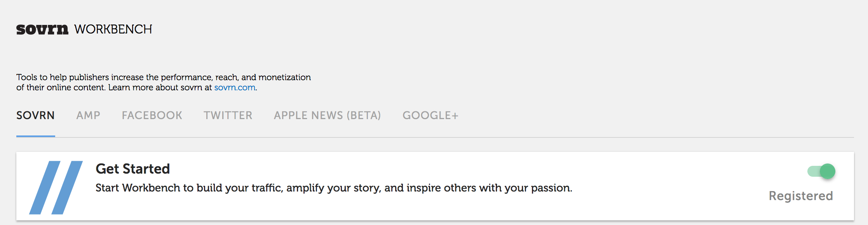
Task: Click the WORKBENCH title text
Action: (113, 29)
